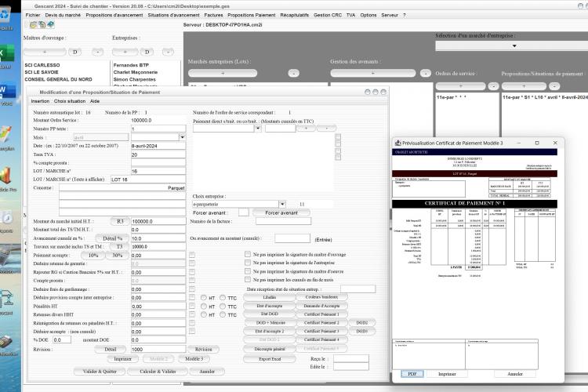The height and width of the screenshot is (392, 588).
Task: Click the PDF button in preview window
Action: coord(412,374)
